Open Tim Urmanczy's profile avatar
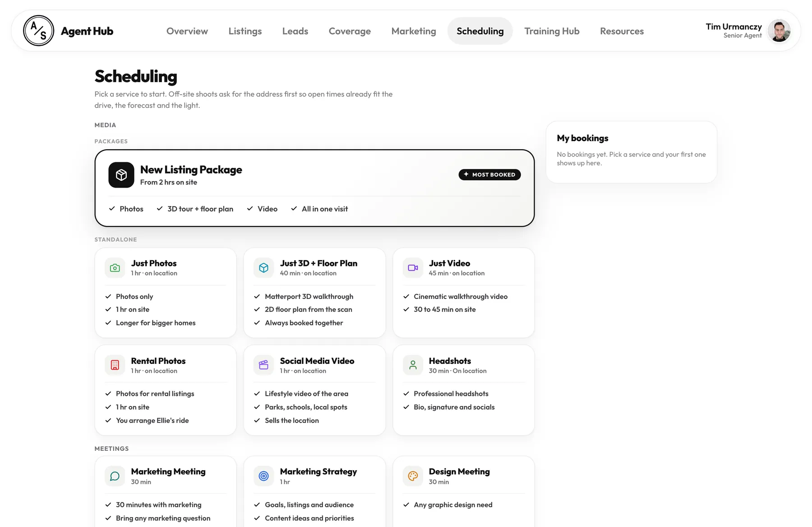The width and height of the screenshot is (812, 527). (779, 31)
